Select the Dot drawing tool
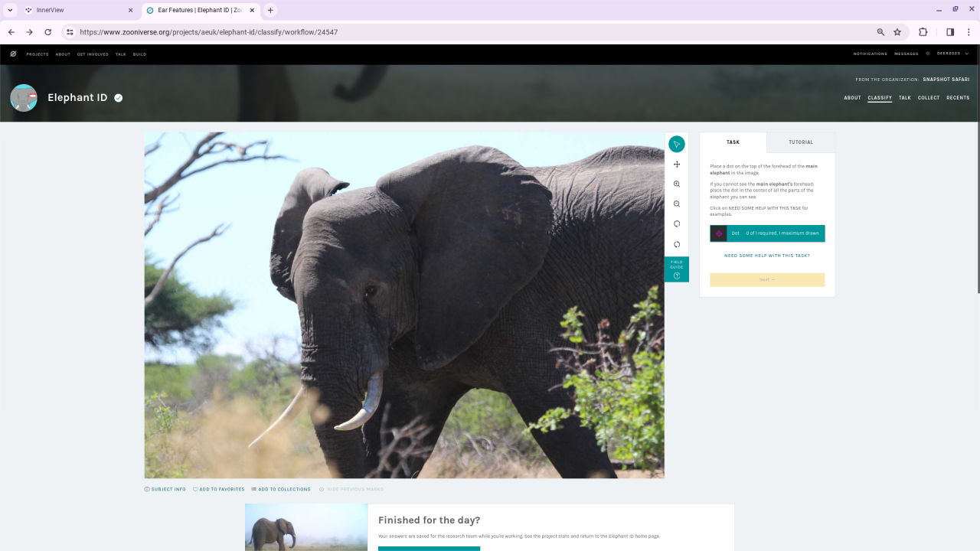The height and width of the screenshot is (551, 980). (767, 233)
